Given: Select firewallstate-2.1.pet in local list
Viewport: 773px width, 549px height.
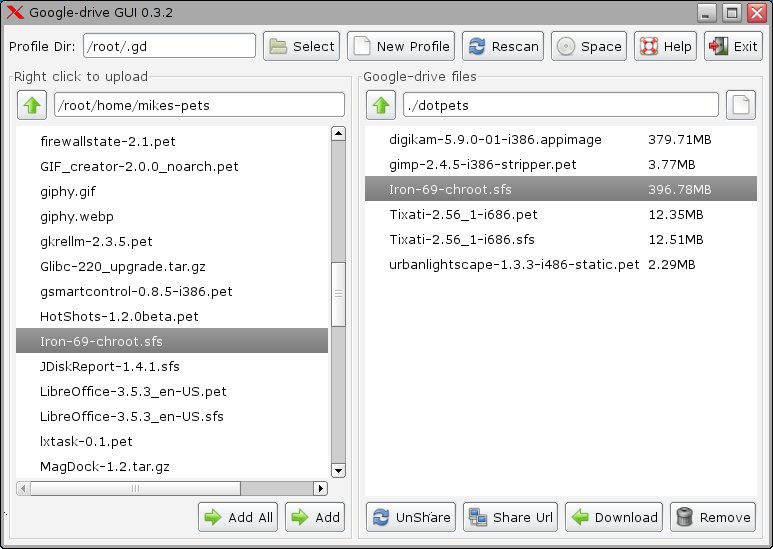Looking at the screenshot, I should [172, 141].
